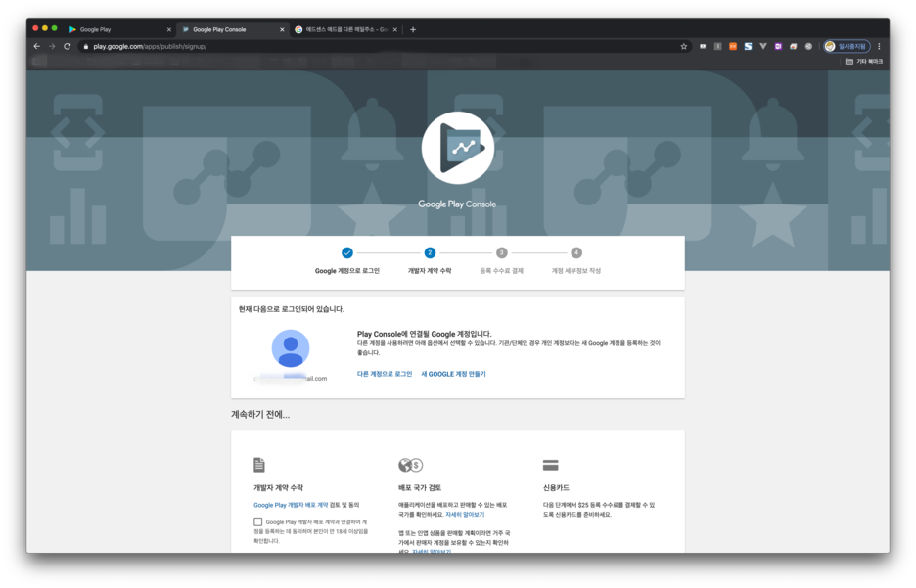Click the document icon above 개발자 계약 수락
Viewport: 916px width, 588px height.
point(258,465)
